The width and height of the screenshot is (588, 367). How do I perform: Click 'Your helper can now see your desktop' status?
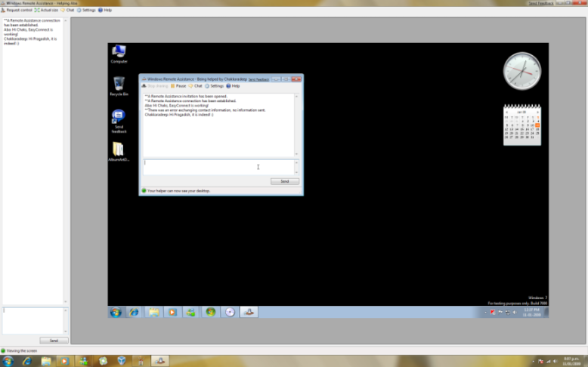tap(178, 191)
